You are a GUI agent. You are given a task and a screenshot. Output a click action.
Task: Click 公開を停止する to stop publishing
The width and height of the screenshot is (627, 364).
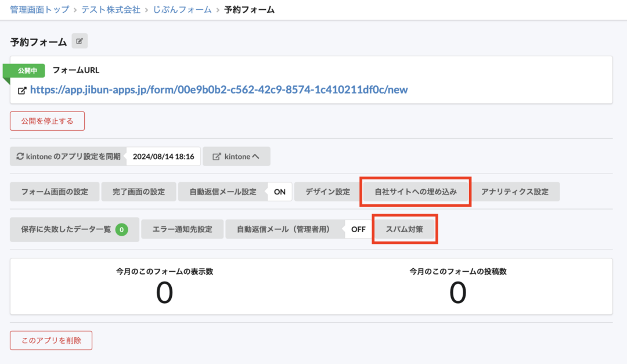47,121
